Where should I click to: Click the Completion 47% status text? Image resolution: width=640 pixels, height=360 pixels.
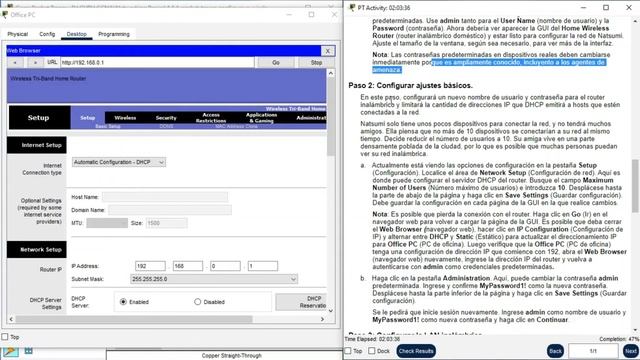[x=618, y=339]
